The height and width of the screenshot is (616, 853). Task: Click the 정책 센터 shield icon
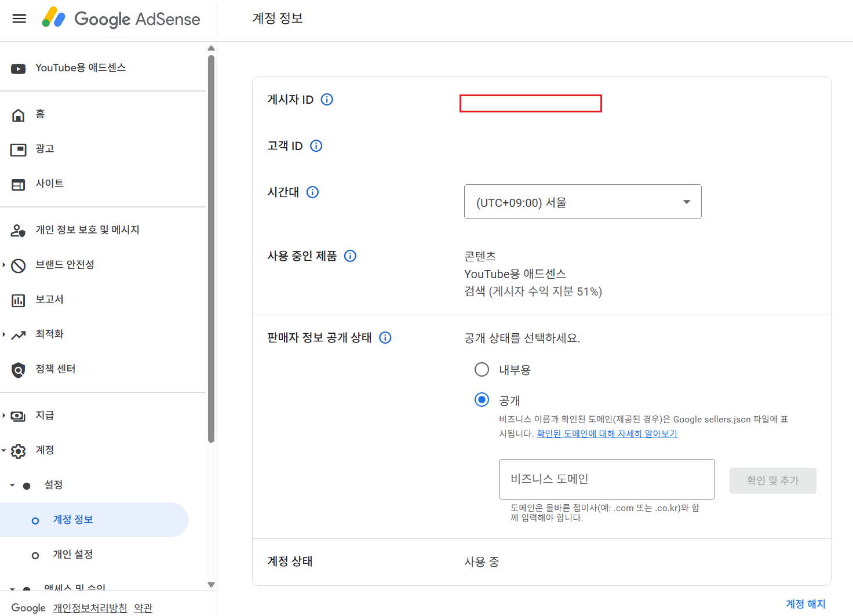[18, 370]
